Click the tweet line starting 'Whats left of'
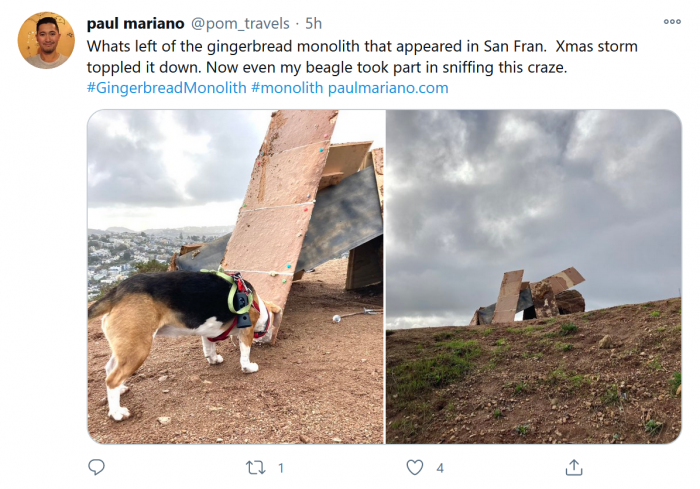The height and width of the screenshot is (489, 700). coord(362,46)
